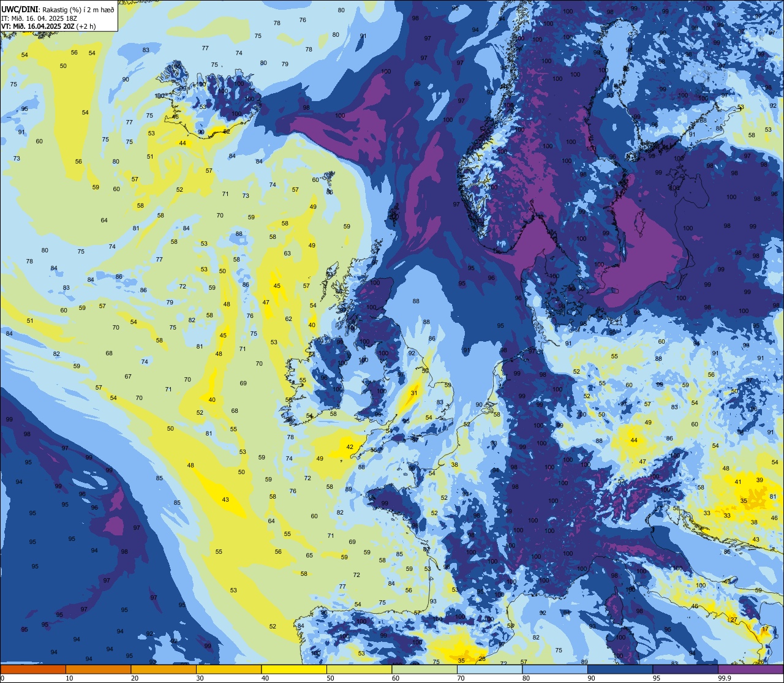Click the '70' legend scale label
The width and height of the screenshot is (784, 683).
461,678
